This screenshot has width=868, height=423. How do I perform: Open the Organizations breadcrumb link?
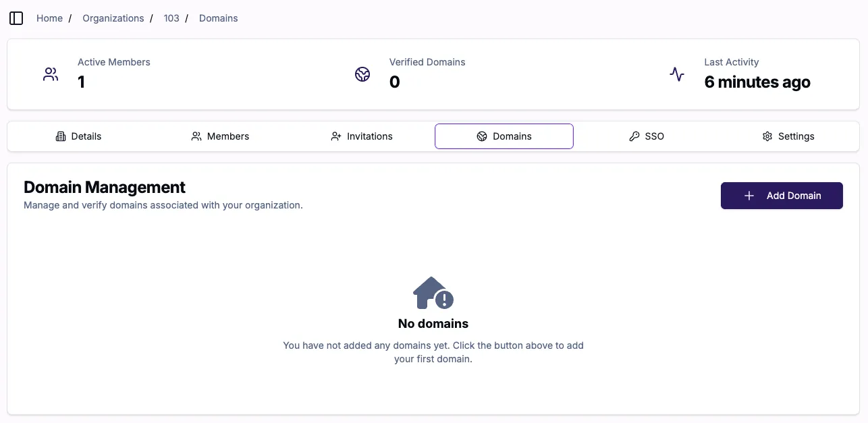tap(113, 18)
